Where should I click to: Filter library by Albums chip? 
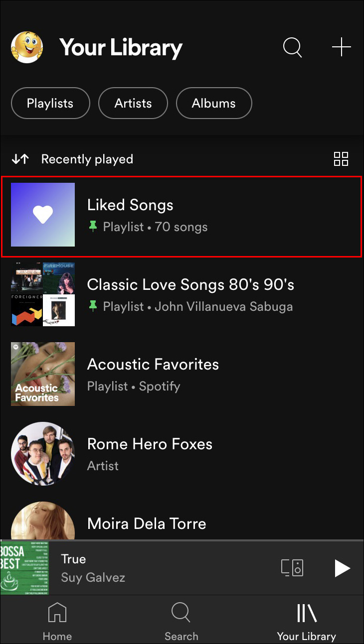[214, 104]
